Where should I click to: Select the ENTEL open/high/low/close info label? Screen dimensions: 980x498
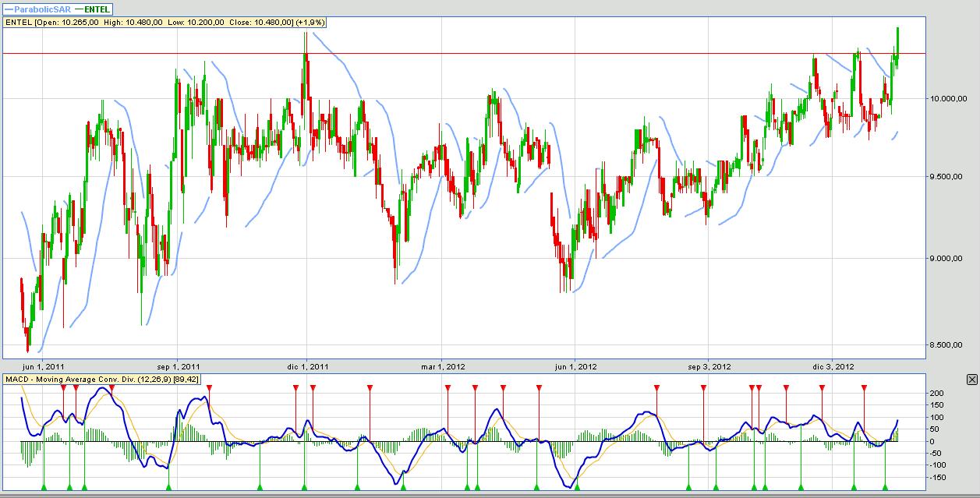point(165,23)
